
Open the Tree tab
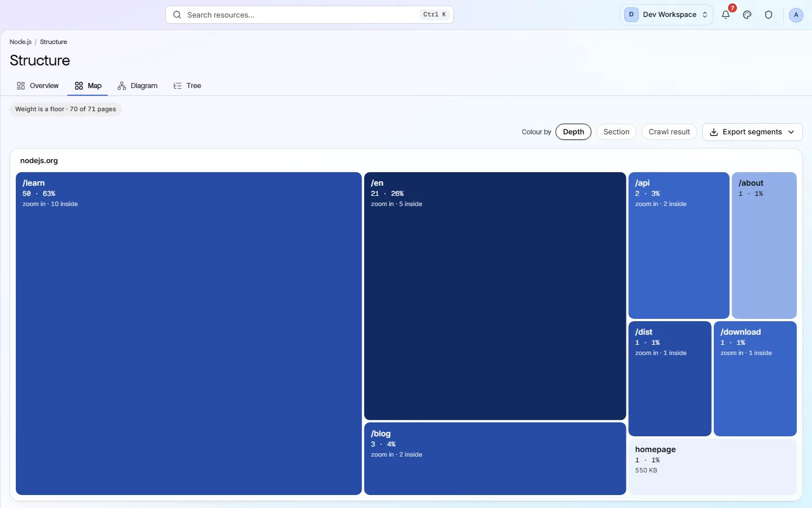tap(187, 86)
